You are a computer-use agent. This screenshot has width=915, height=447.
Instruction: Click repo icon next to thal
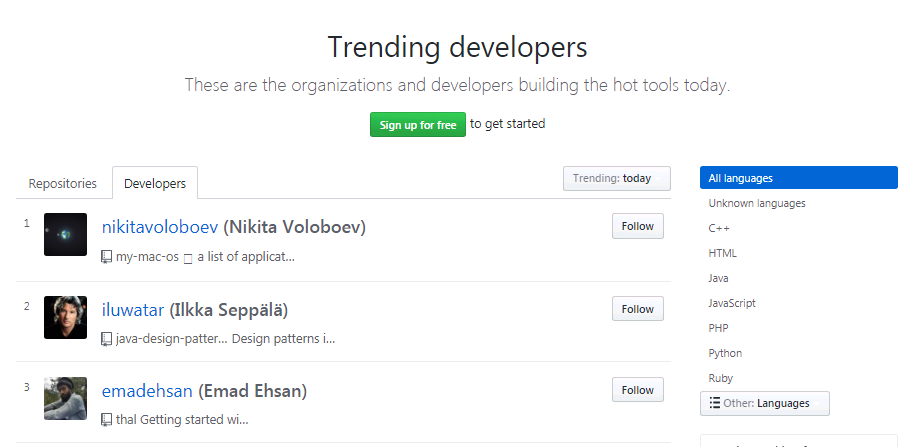tap(107, 420)
